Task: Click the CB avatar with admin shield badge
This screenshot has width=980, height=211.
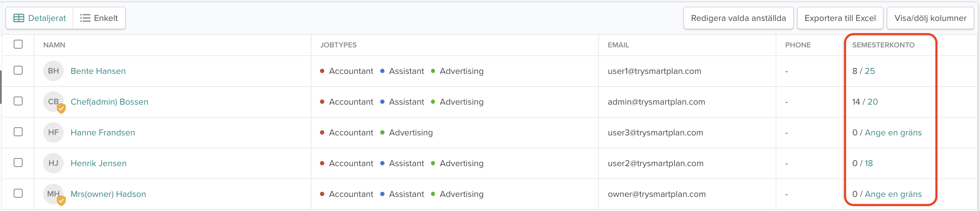Action: point(53,102)
